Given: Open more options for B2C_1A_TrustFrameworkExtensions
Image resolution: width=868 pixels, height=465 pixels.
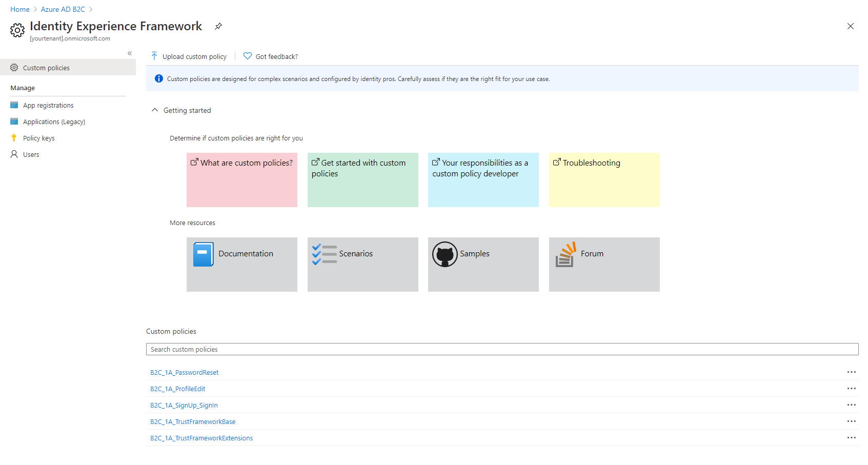Looking at the screenshot, I should point(852,437).
